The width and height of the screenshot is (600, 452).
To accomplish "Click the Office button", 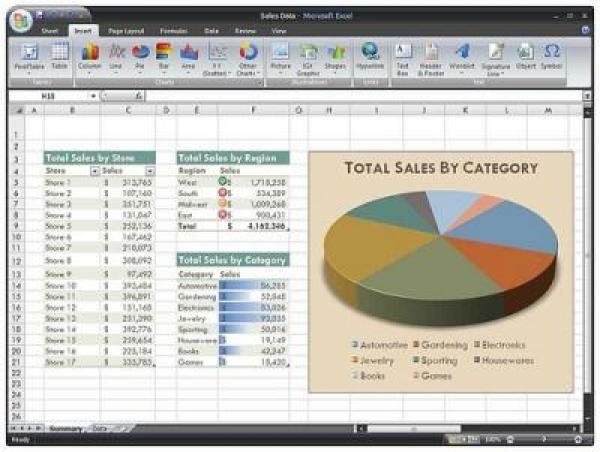I will coord(24,19).
